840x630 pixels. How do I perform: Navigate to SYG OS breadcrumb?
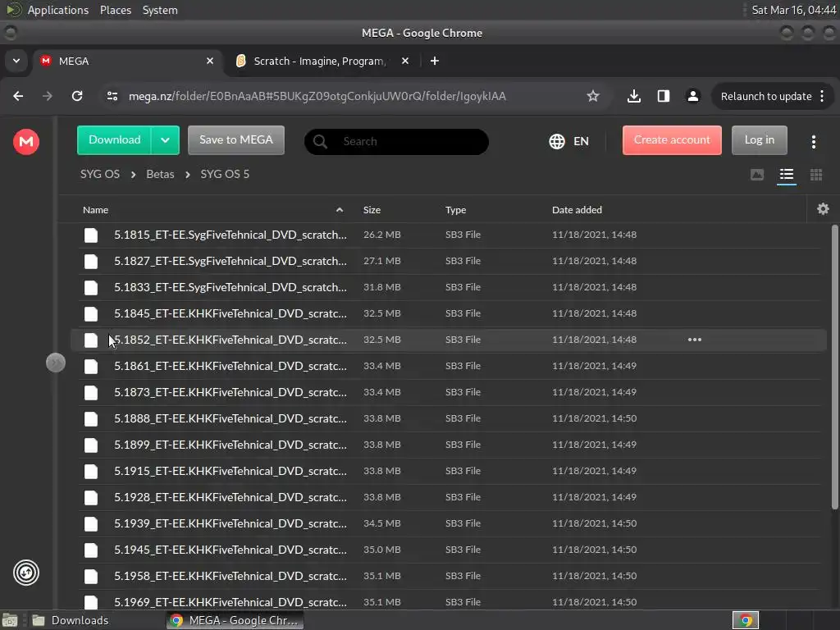click(100, 174)
